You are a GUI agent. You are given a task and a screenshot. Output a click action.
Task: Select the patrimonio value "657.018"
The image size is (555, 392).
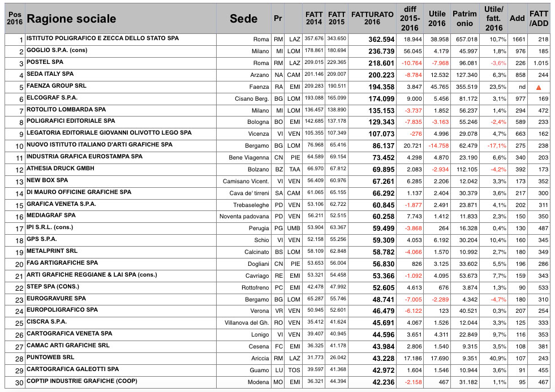tap(467, 39)
